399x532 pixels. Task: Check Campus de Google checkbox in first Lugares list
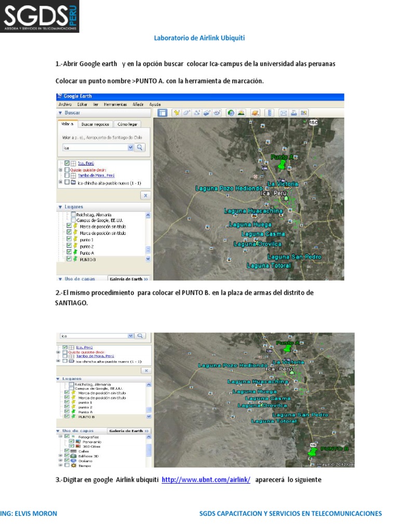pos(73,220)
